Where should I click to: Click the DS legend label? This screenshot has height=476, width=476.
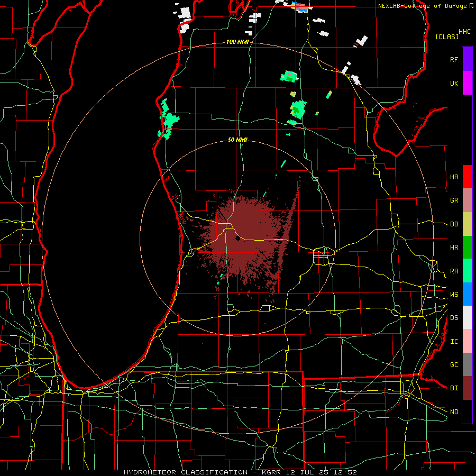click(x=454, y=318)
